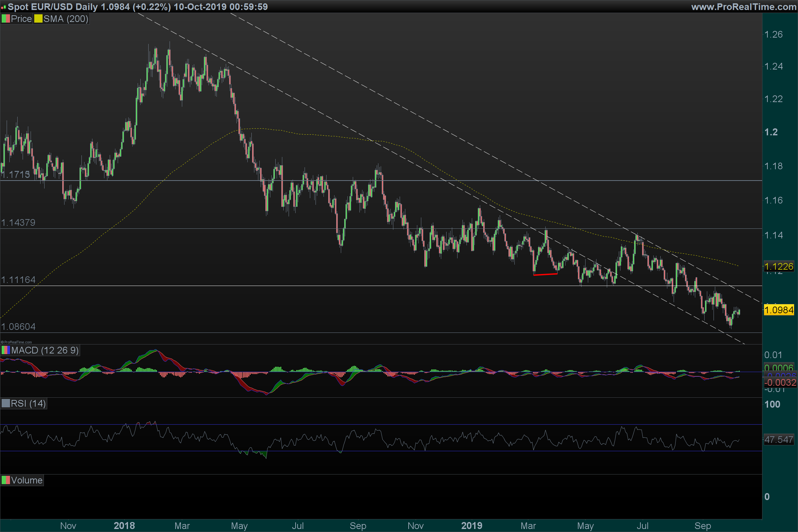798x532 pixels.
Task: Click the 1.1226 SMA value tag
Action: click(779, 266)
